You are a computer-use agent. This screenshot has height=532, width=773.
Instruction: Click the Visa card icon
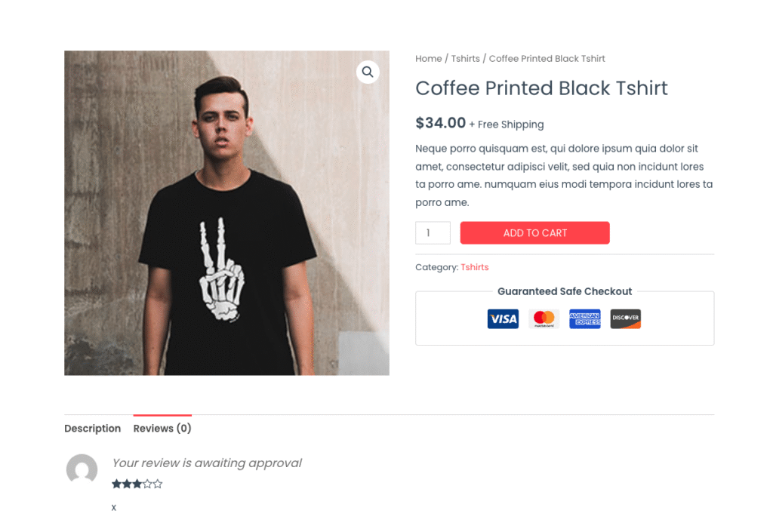[503, 318]
